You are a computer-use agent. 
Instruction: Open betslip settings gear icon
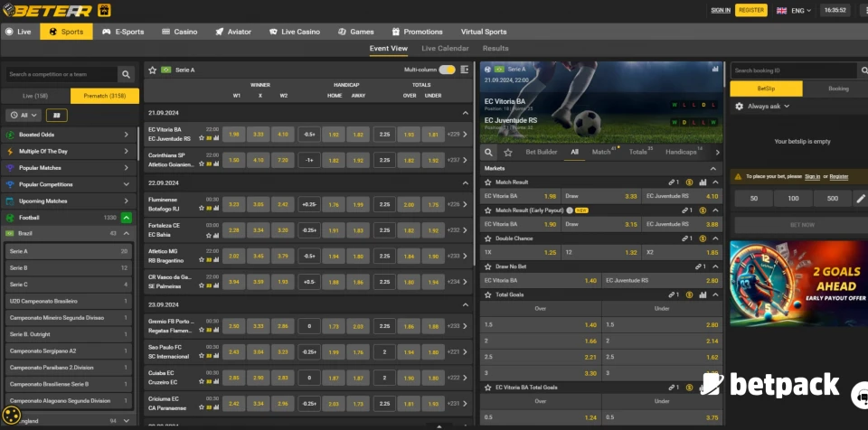click(x=740, y=106)
